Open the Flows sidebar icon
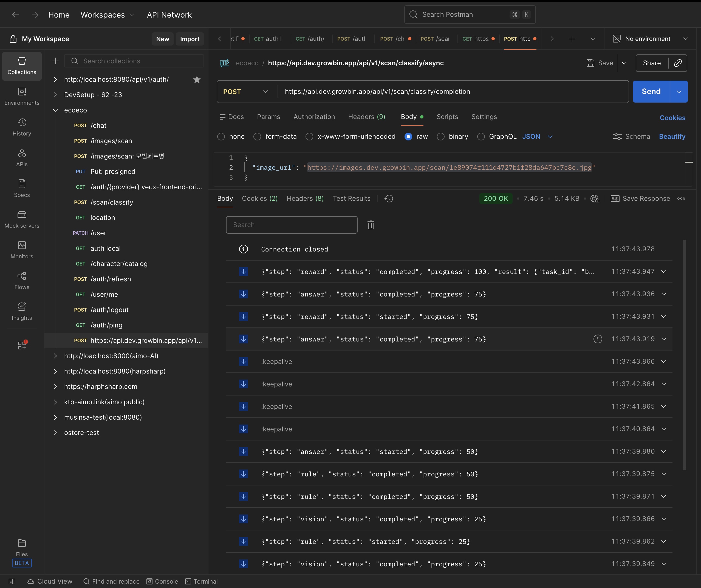Image resolution: width=701 pixels, height=588 pixels. point(22,281)
